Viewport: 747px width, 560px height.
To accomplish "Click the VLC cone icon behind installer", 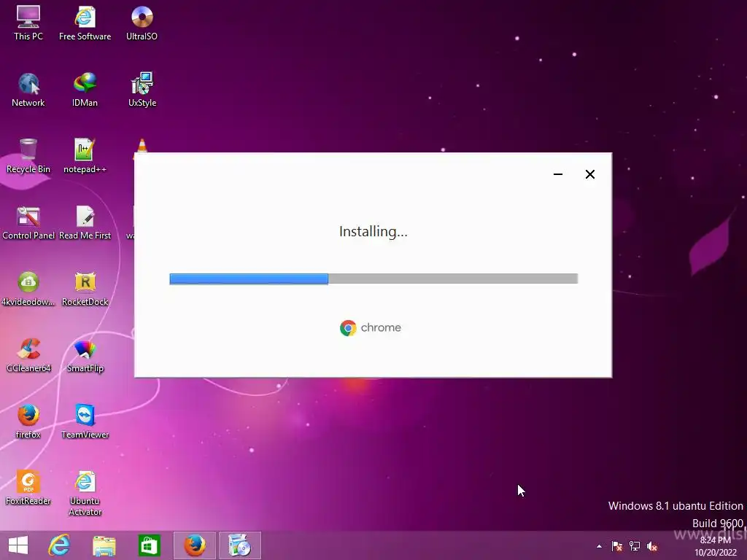I will 142,145.
